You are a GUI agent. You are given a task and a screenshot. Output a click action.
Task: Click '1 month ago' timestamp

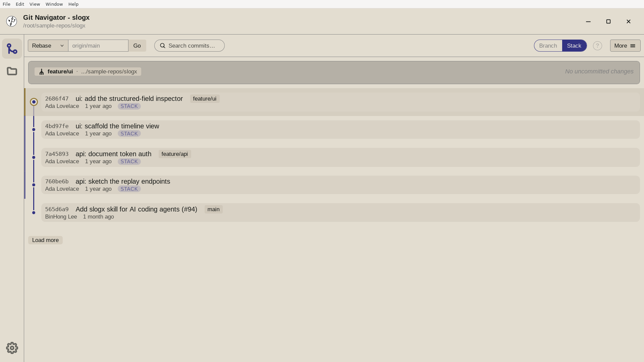pos(98,217)
